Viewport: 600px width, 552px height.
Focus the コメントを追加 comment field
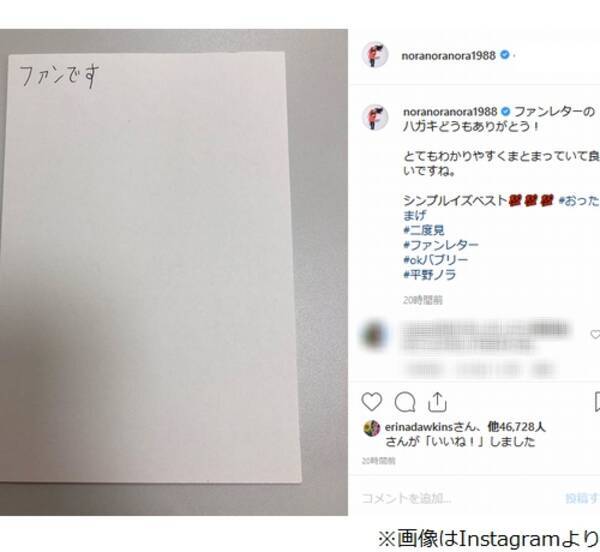[x=459, y=498]
